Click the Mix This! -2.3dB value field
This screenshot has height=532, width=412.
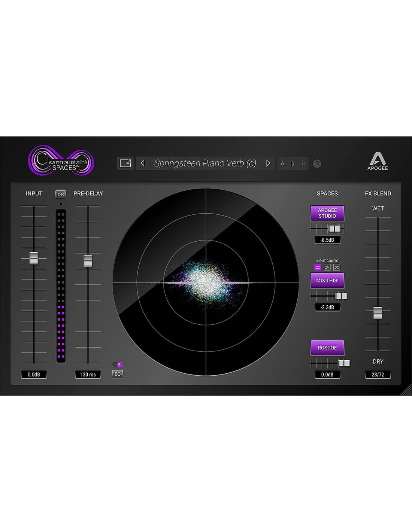point(327,308)
